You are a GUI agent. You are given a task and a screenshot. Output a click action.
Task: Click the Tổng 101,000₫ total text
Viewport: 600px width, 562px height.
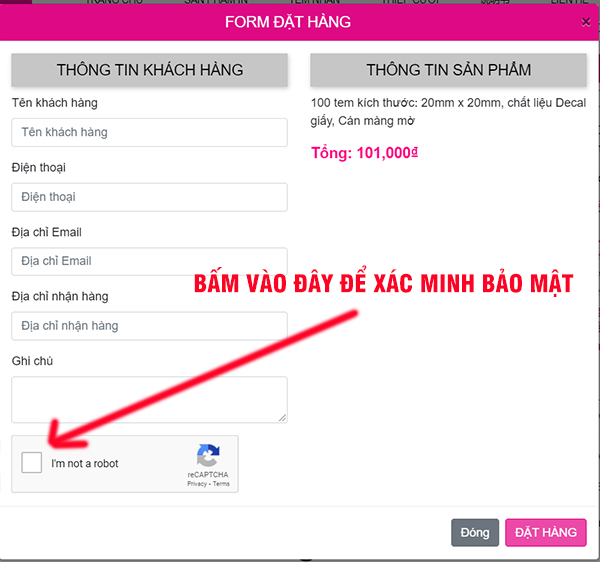[364, 153]
